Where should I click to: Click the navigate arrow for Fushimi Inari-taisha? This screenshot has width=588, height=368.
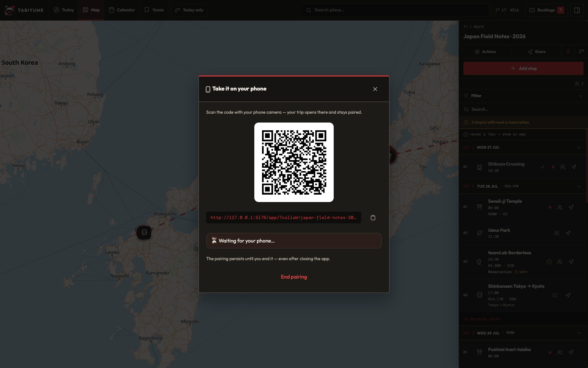pos(571,353)
